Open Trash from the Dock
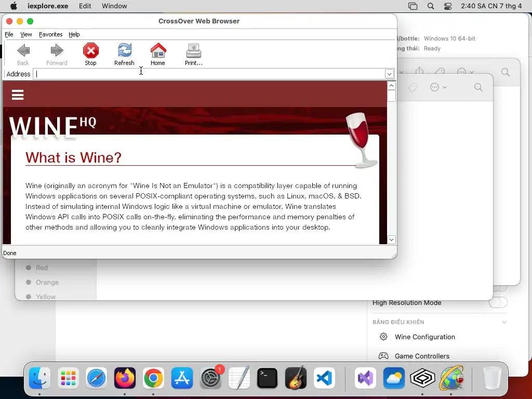This screenshot has height=399, width=532. 492,378
